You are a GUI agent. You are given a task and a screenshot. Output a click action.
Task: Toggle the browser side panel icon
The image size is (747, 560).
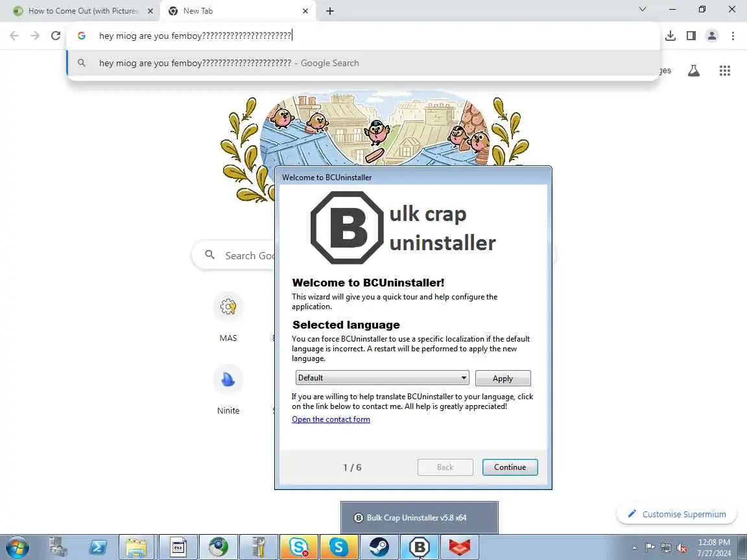point(691,36)
